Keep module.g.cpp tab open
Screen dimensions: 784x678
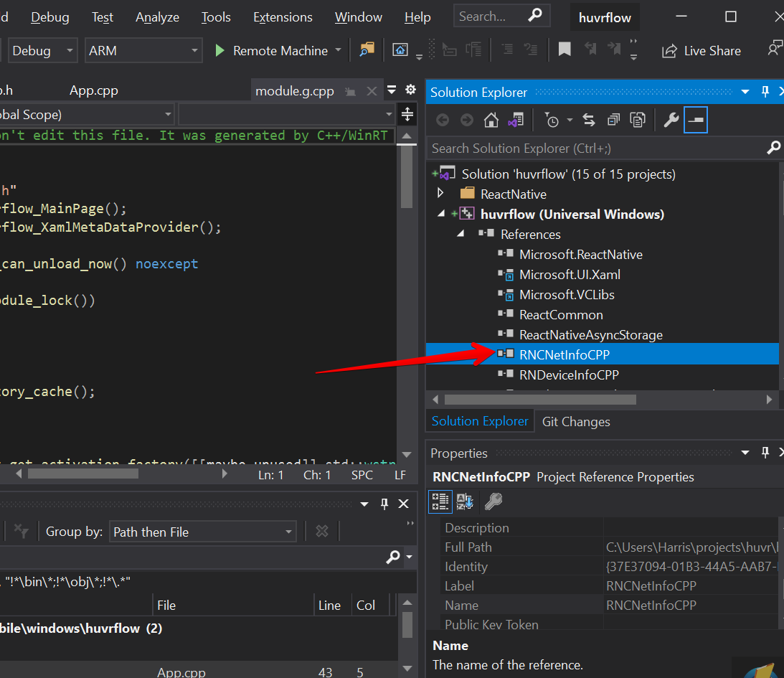(351, 90)
